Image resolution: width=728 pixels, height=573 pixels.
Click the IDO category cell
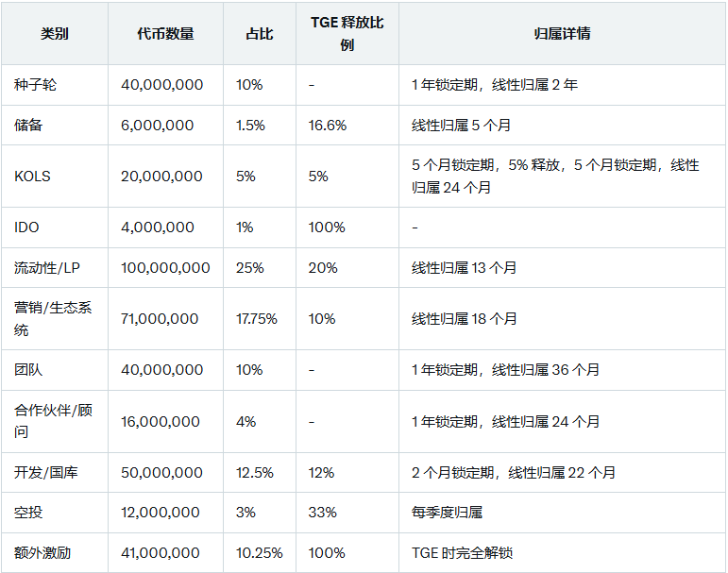(x=55, y=228)
